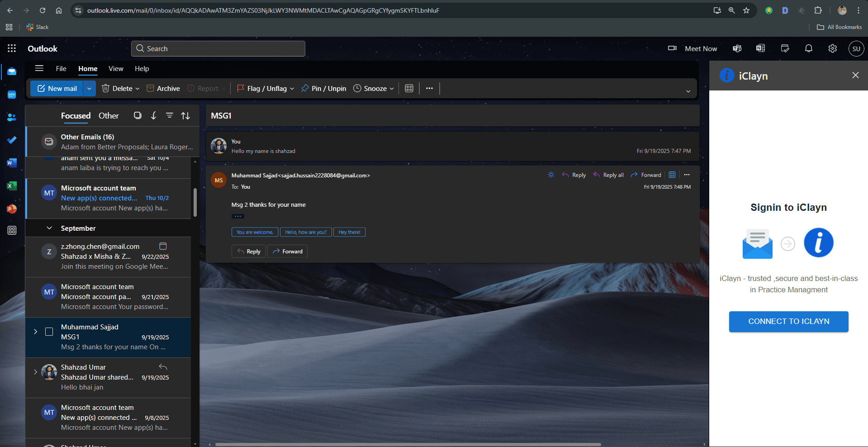This screenshot has width=868, height=447.
Task: Click Archive in the ribbon
Action: point(163,89)
